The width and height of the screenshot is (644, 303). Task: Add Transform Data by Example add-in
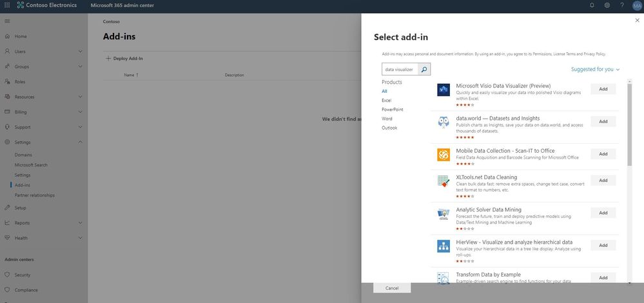pos(603,278)
